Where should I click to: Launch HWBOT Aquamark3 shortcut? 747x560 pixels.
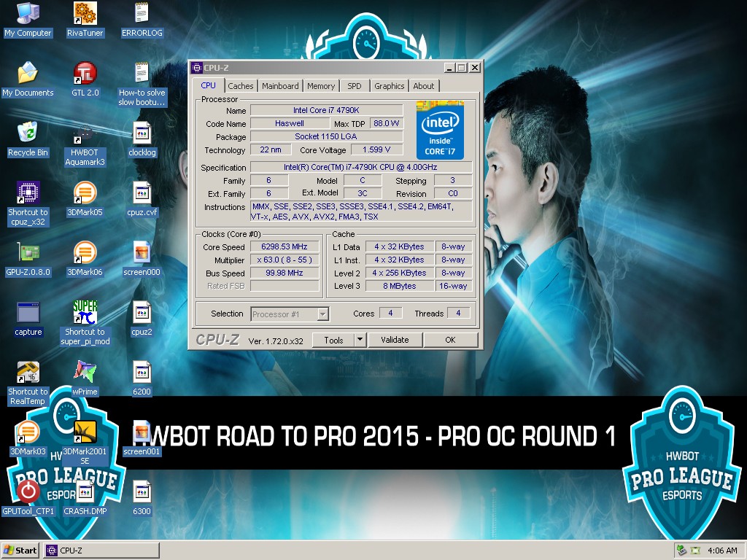[x=85, y=144]
